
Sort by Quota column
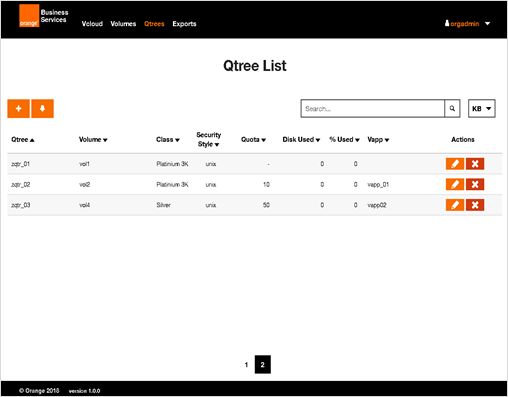pyautogui.click(x=253, y=140)
